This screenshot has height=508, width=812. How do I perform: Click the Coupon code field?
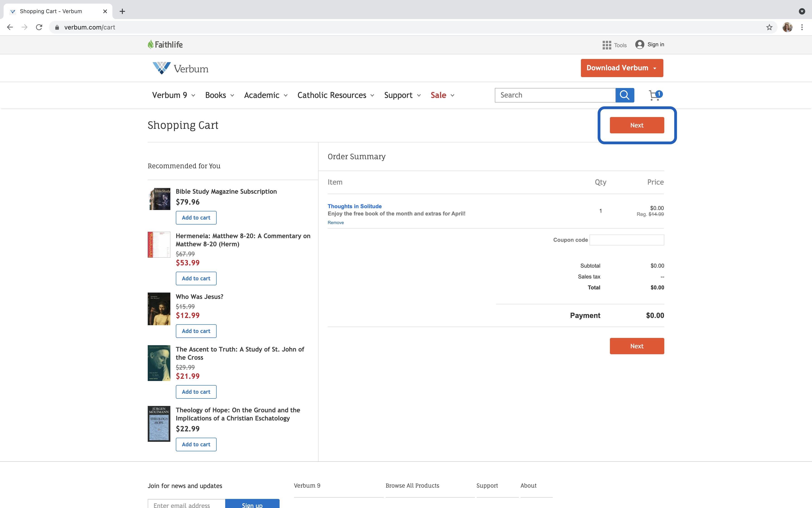626,240
